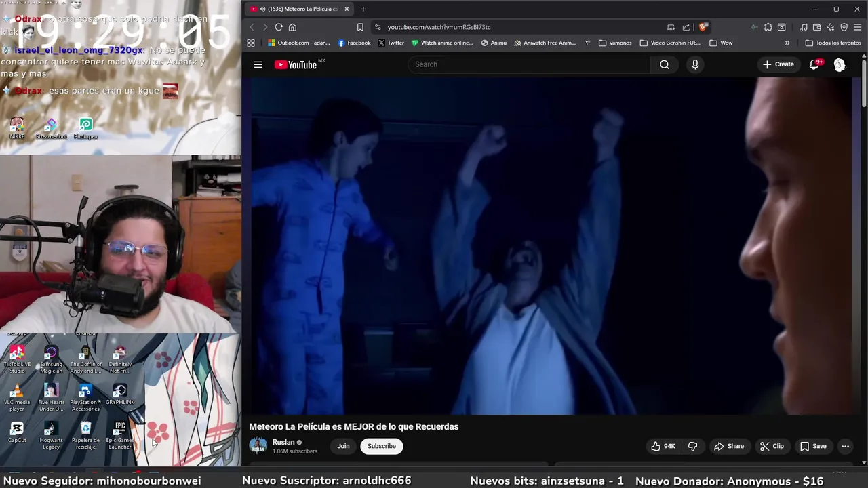Image resolution: width=868 pixels, height=488 pixels.
Task: Open the music note playlist icon
Action: click(804, 27)
